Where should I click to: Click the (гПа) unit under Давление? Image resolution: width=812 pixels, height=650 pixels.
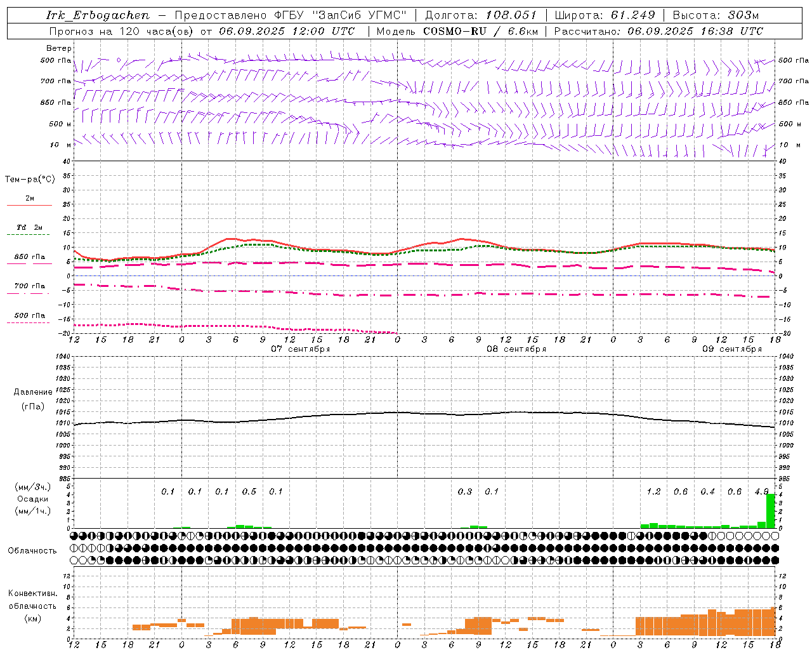33,406
